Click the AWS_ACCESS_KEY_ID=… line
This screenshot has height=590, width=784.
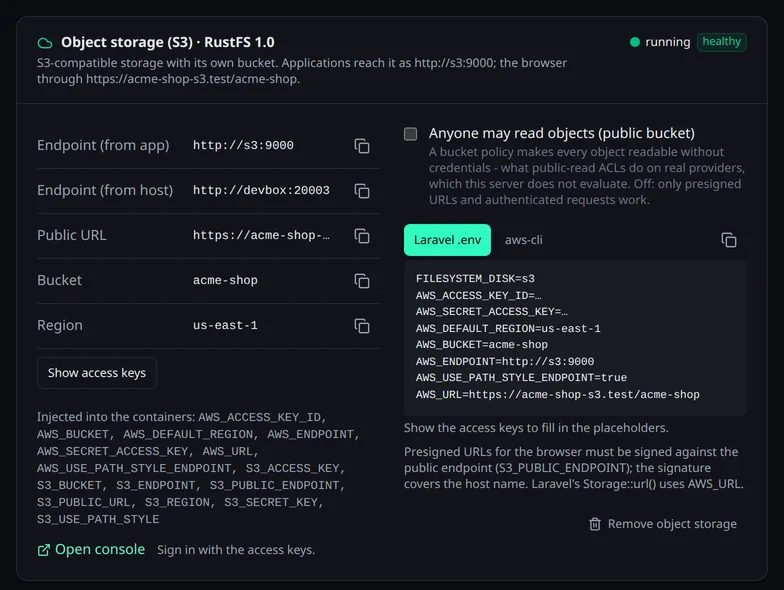pyautogui.click(x=478, y=296)
